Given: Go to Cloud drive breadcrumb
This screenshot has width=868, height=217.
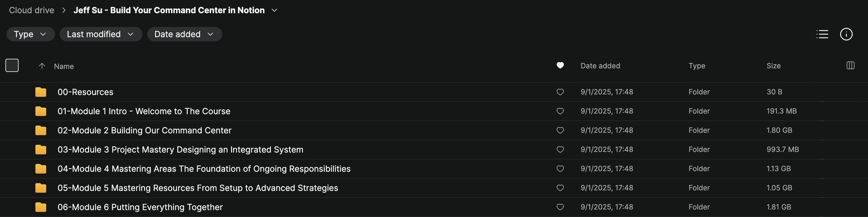Looking at the screenshot, I should pyautogui.click(x=31, y=10).
